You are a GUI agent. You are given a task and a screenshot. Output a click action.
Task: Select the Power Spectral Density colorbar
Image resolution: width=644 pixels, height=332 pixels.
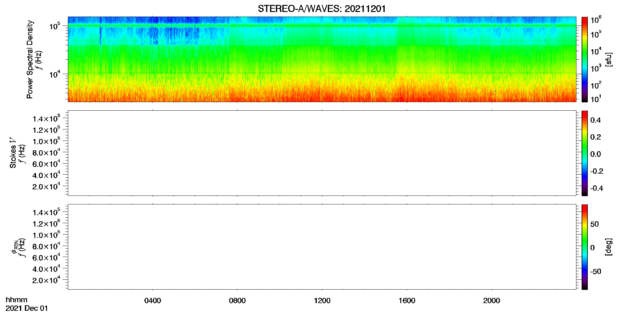tap(585, 59)
